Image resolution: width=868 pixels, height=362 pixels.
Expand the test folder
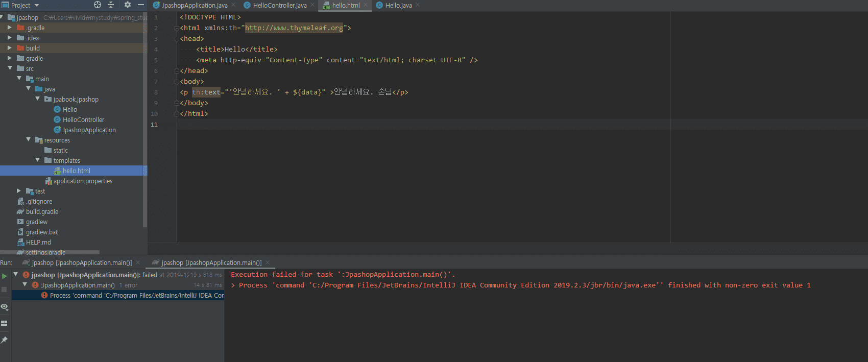pyautogui.click(x=19, y=191)
